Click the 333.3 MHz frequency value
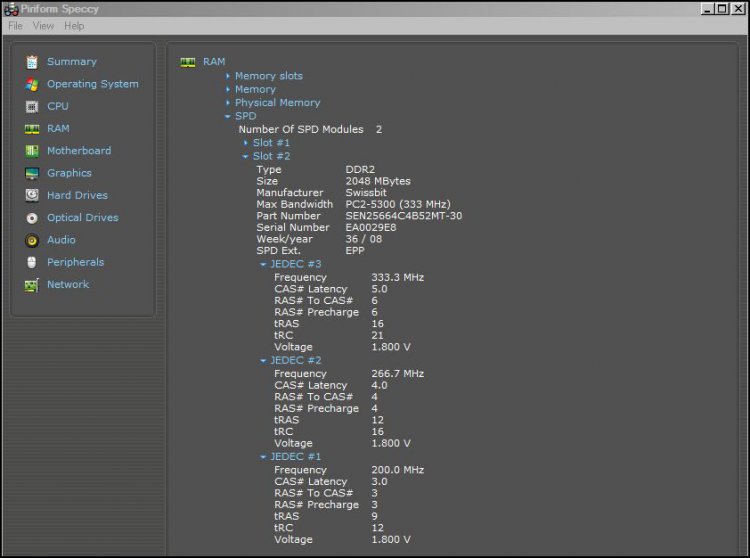Viewport: 750px width, 558px height. tap(397, 277)
